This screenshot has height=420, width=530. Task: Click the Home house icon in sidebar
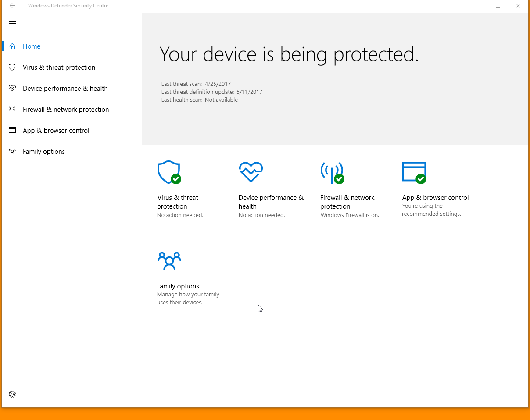(12, 46)
